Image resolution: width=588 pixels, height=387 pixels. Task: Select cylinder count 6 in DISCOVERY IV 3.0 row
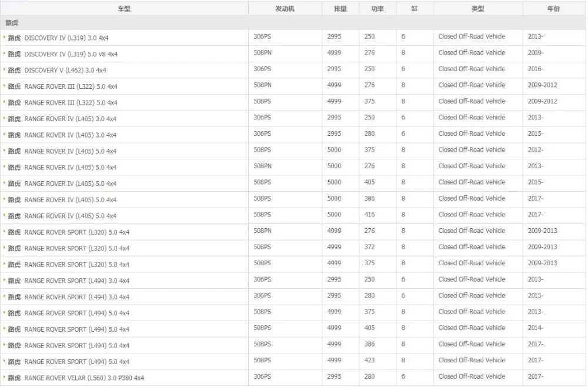[x=403, y=36]
